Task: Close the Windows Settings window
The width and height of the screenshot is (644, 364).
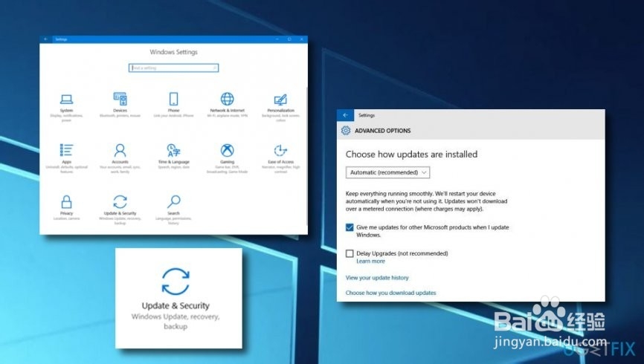Action: coord(302,39)
